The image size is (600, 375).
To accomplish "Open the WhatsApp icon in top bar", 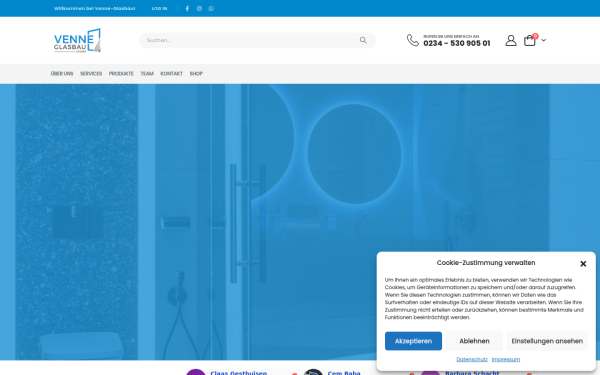I will point(211,8).
